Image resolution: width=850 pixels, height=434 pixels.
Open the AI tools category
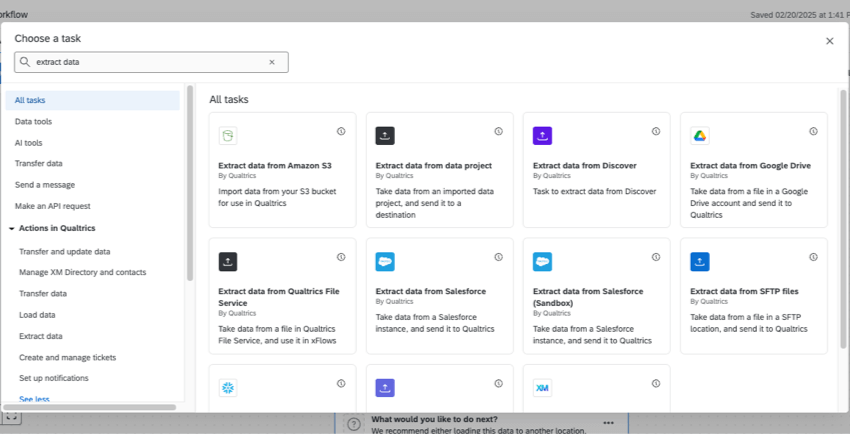[x=29, y=143]
